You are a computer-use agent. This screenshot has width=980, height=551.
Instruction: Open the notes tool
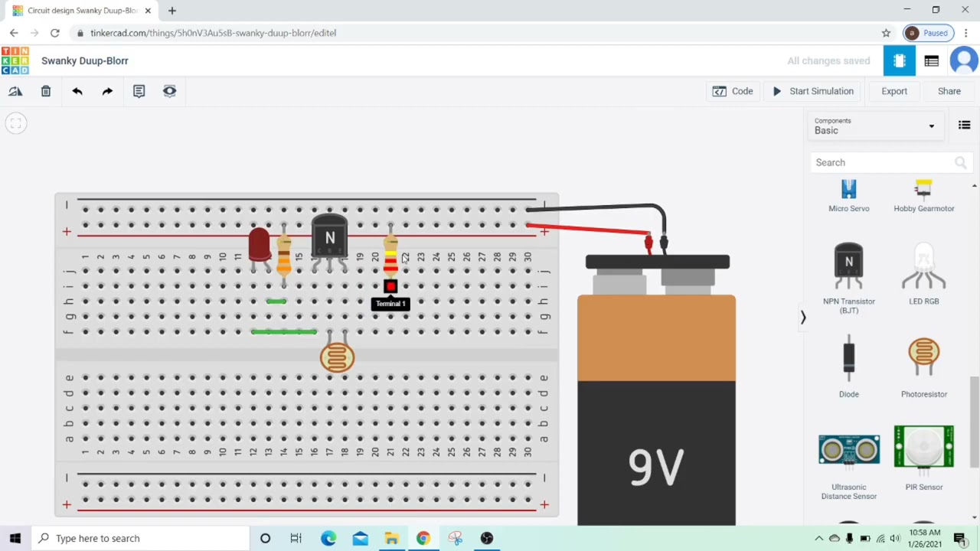139,91
